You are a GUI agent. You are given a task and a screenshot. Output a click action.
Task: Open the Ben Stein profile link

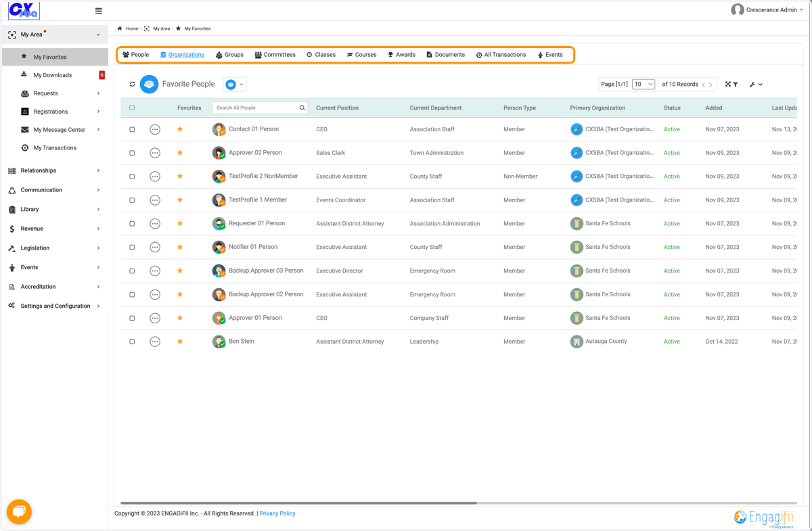[x=242, y=341]
